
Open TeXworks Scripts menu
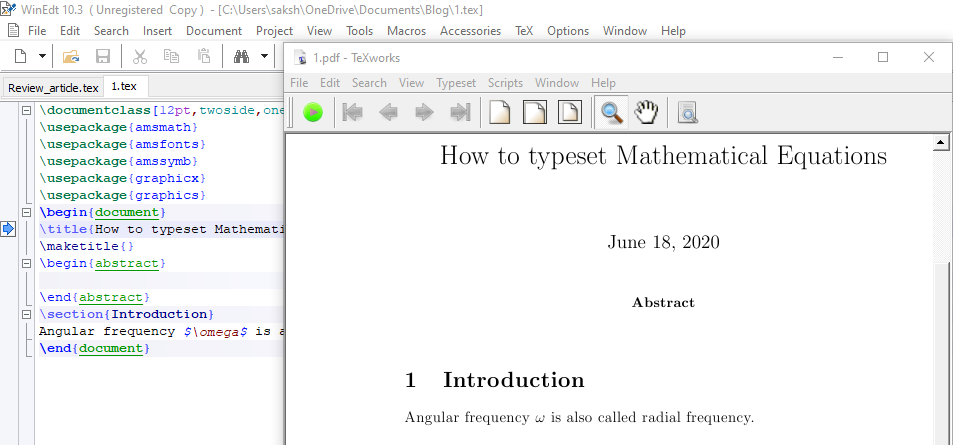(505, 83)
